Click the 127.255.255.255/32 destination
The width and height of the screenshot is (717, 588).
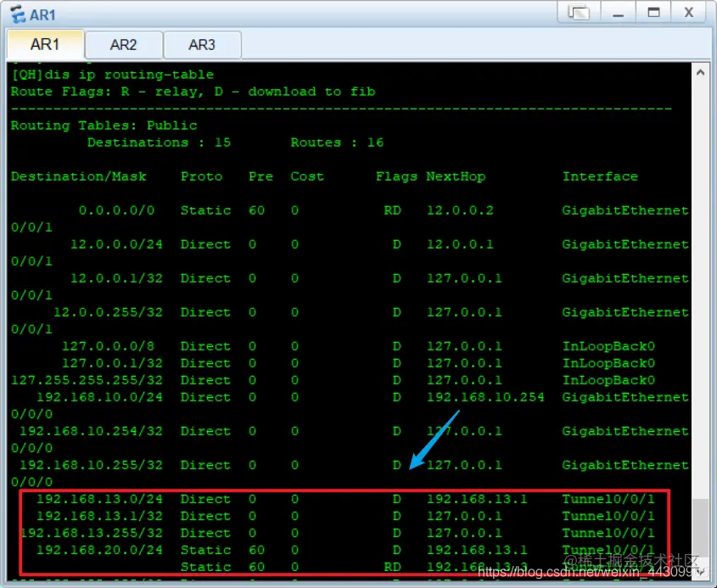pyautogui.click(x=87, y=380)
